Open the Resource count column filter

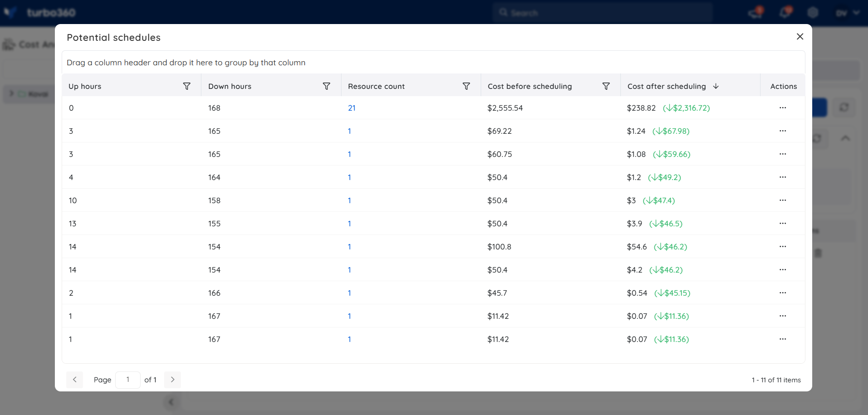point(466,86)
